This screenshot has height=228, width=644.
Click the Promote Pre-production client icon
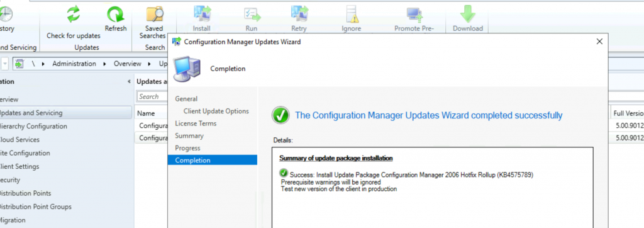point(414,15)
